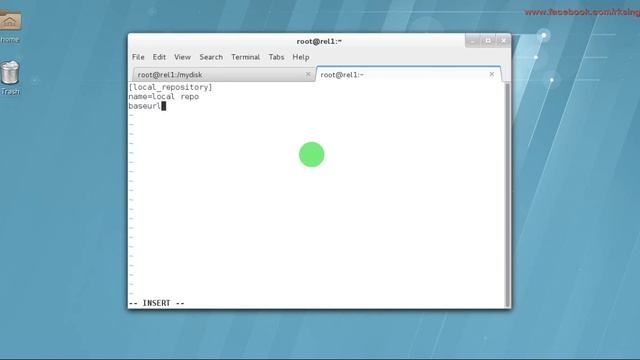
Task: Open the Help menu
Action: click(x=301, y=57)
